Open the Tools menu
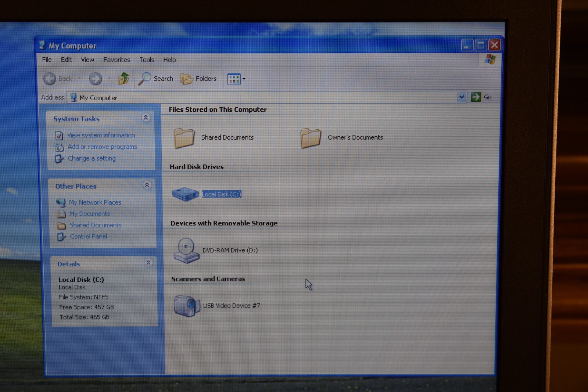The height and width of the screenshot is (392, 588). [146, 60]
